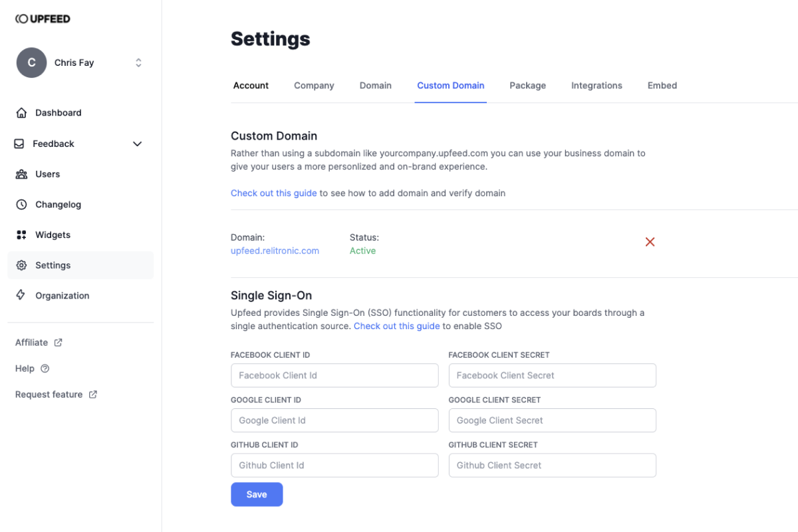Image resolution: width=798 pixels, height=532 pixels.
Task: Switch to the Package tab
Action: pyautogui.click(x=528, y=86)
